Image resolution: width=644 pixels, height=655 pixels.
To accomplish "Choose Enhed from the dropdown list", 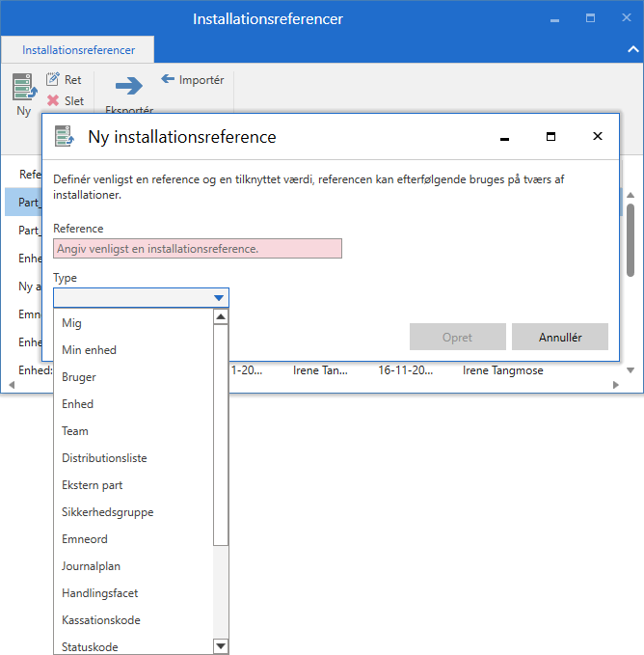I will tap(134, 404).
